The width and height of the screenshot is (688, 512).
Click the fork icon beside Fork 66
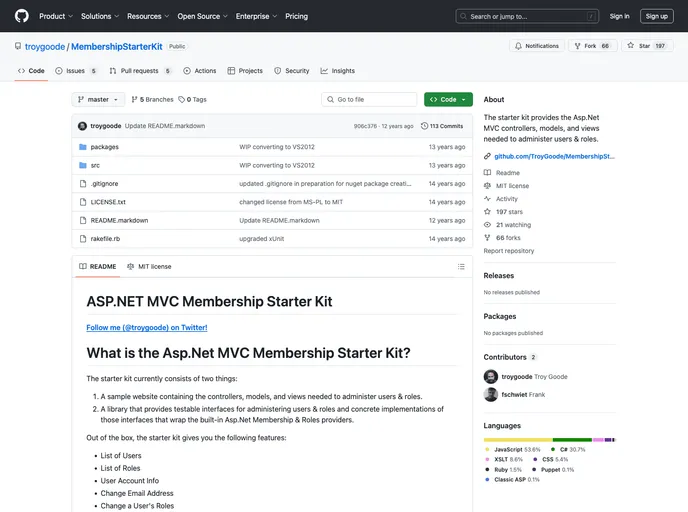[577, 46]
